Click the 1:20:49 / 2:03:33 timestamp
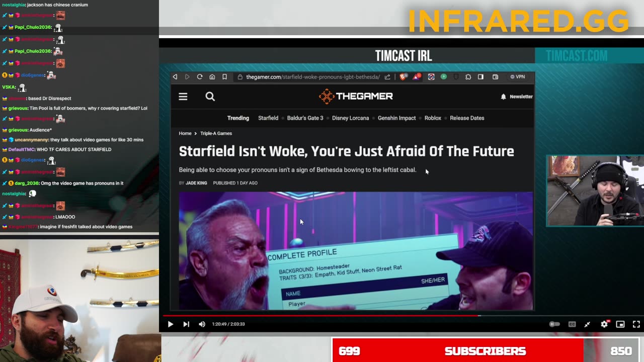The width and height of the screenshot is (644, 362). point(228,324)
